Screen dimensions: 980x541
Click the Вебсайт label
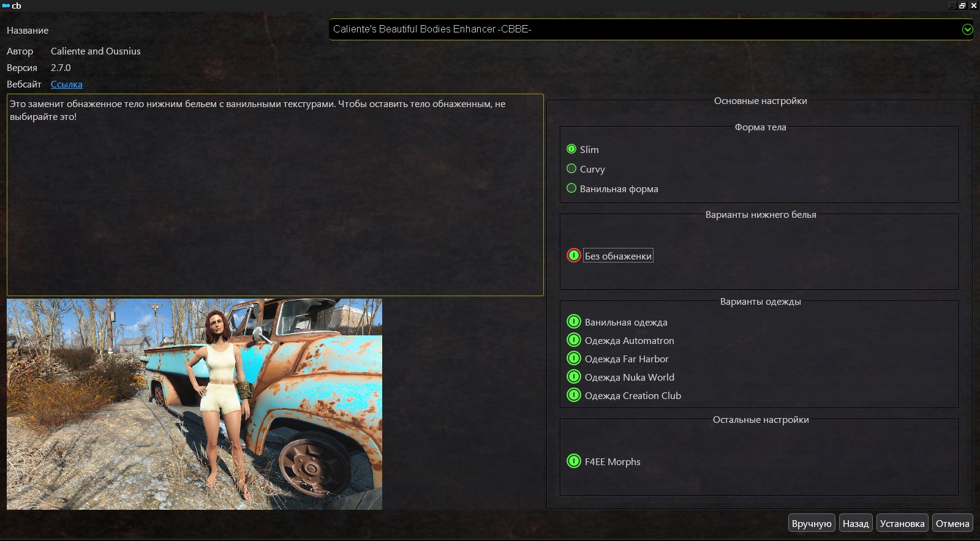pos(24,84)
